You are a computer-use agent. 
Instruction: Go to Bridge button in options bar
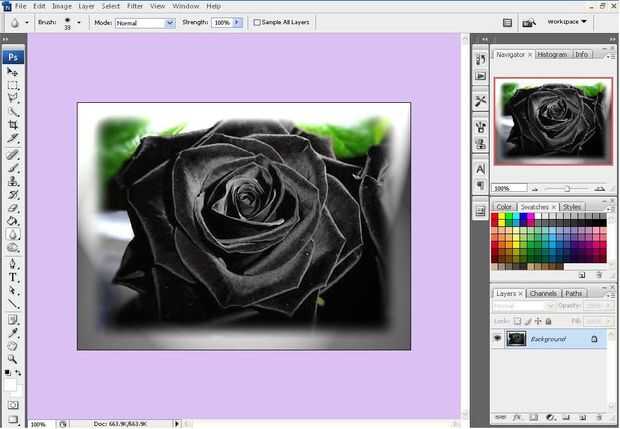(529, 23)
